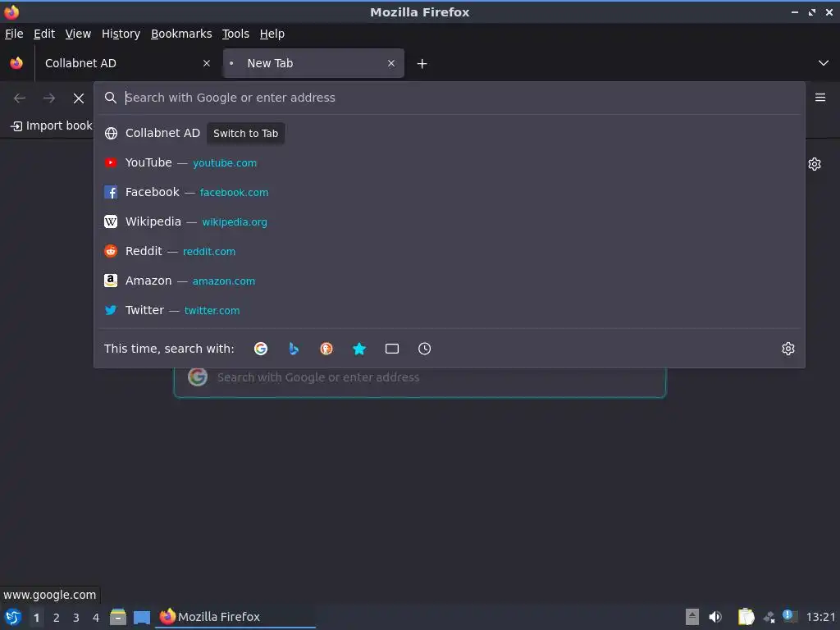Click the 13:21 clock in taskbar
Screen dimensions: 840x630
(x=820, y=617)
